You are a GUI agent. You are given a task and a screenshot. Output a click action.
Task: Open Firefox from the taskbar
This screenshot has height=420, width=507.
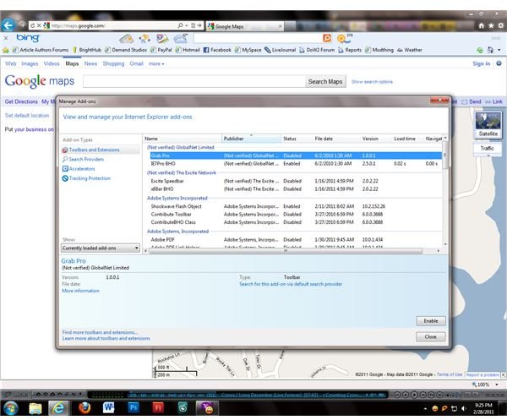pos(84,408)
